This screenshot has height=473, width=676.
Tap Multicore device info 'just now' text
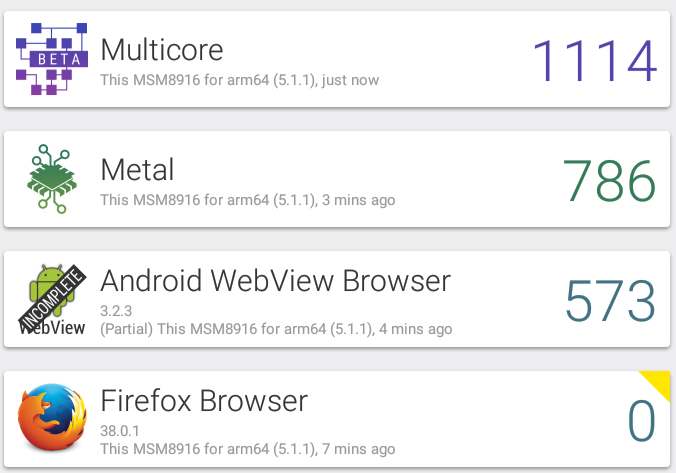[239, 80]
